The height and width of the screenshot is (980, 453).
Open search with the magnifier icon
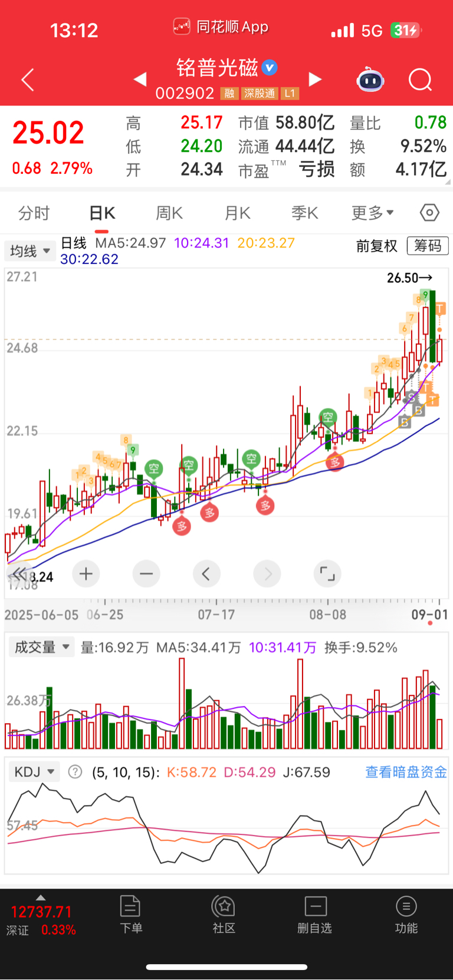pyautogui.click(x=420, y=80)
